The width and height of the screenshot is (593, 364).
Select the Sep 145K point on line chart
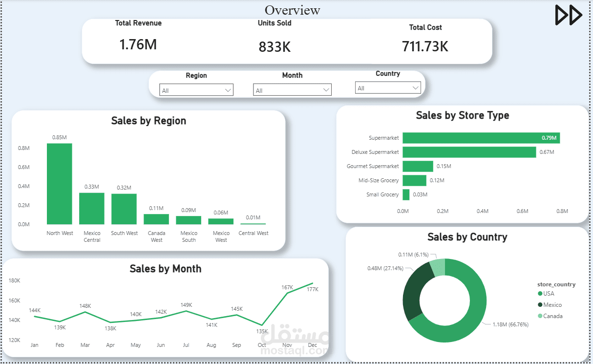click(x=236, y=315)
